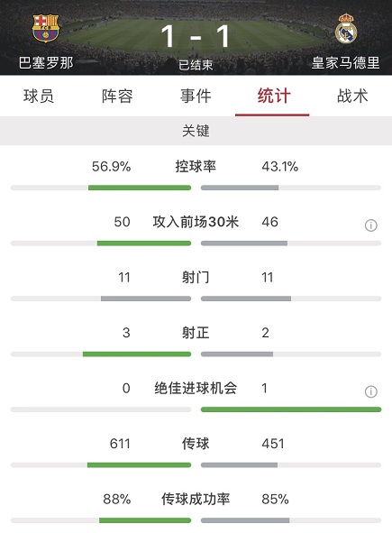Tap the 已结束 match status

coord(196,65)
